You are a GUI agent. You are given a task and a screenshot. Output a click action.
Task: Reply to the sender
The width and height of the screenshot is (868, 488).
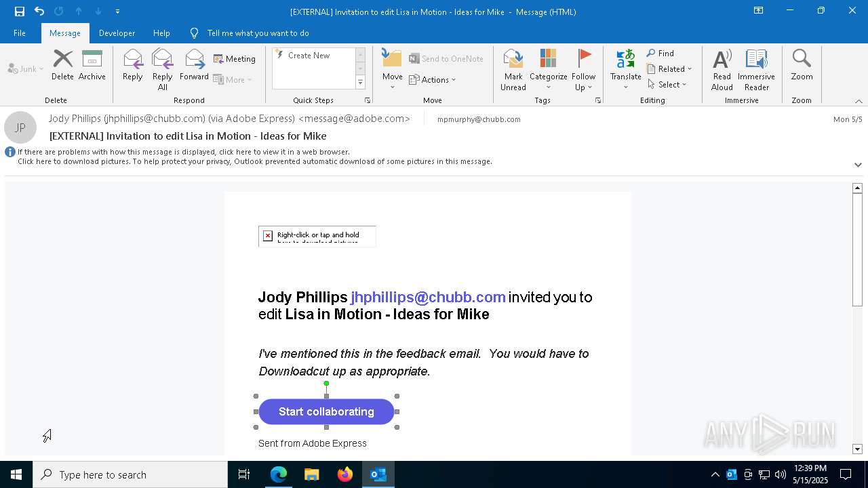(133, 65)
